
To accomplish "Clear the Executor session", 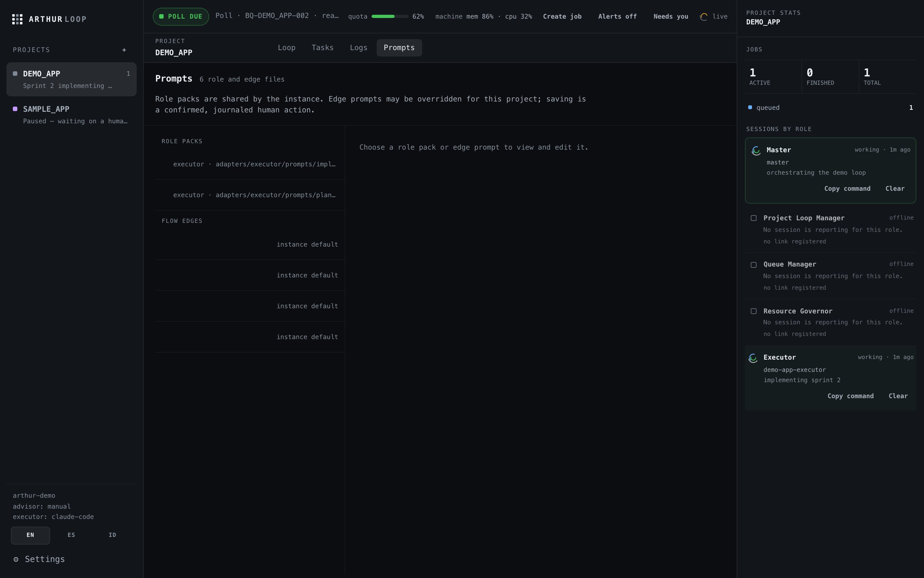I will coord(898,396).
